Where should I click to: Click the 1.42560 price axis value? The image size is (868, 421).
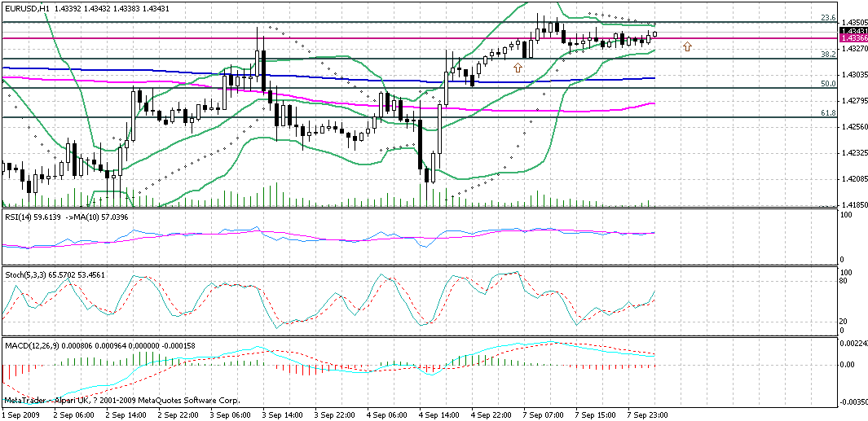[853, 127]
